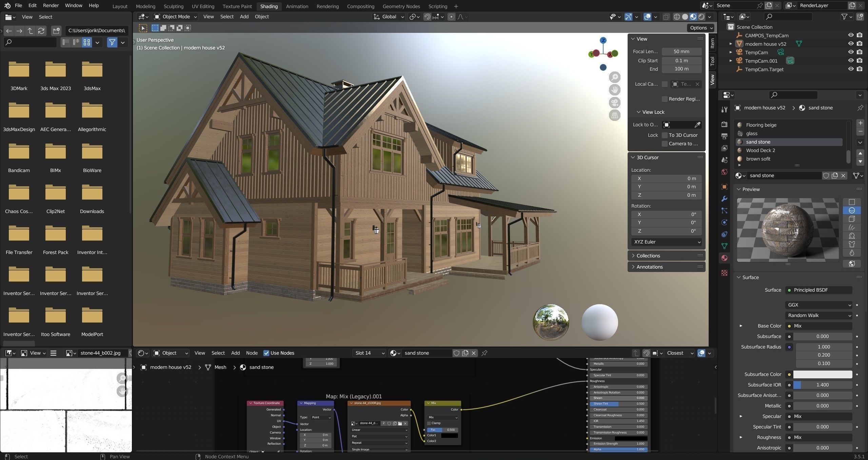This screenshot has height=460, width=868.
Task: Select the viewport zoom magnifier gizmo
Action: click(x=614, y=77)
